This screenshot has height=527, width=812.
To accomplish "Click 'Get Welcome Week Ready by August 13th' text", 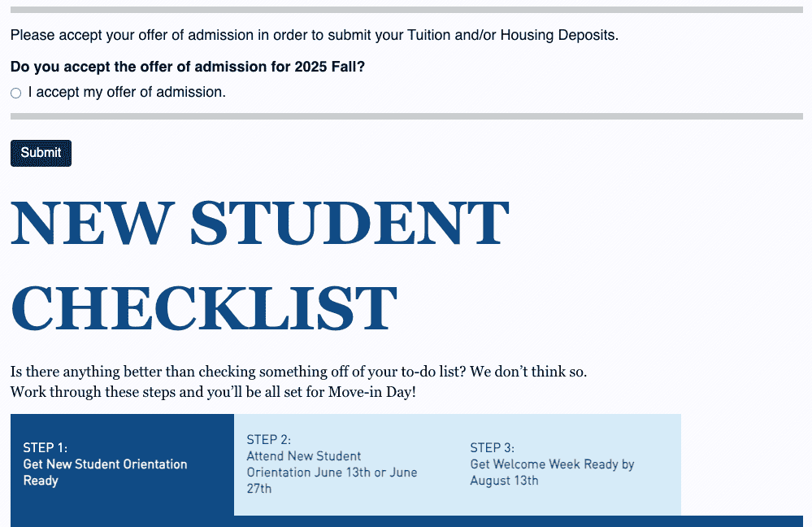I will (x=552, y=473).
